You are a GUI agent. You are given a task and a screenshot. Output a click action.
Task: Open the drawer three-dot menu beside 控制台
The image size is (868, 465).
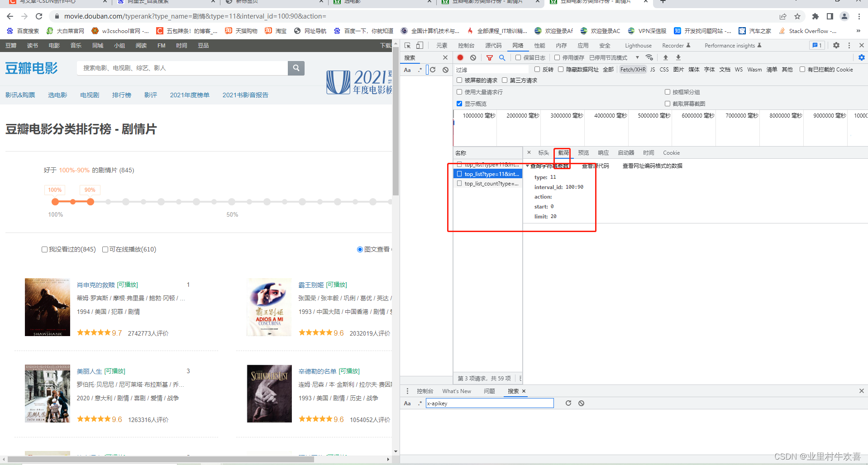(407, 391)
